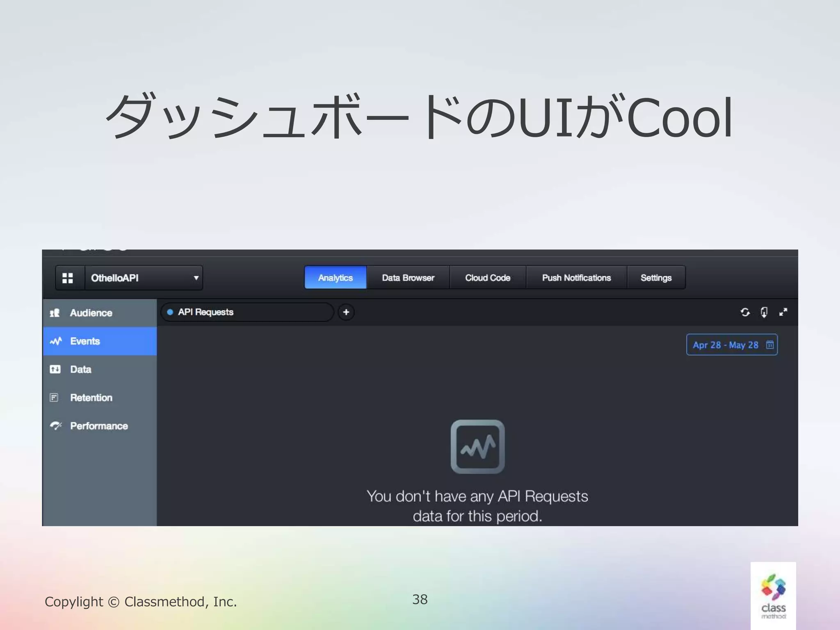Click the Performance gauge icon
The height and width of the screenshot is (630, 840).
[55, 426]
